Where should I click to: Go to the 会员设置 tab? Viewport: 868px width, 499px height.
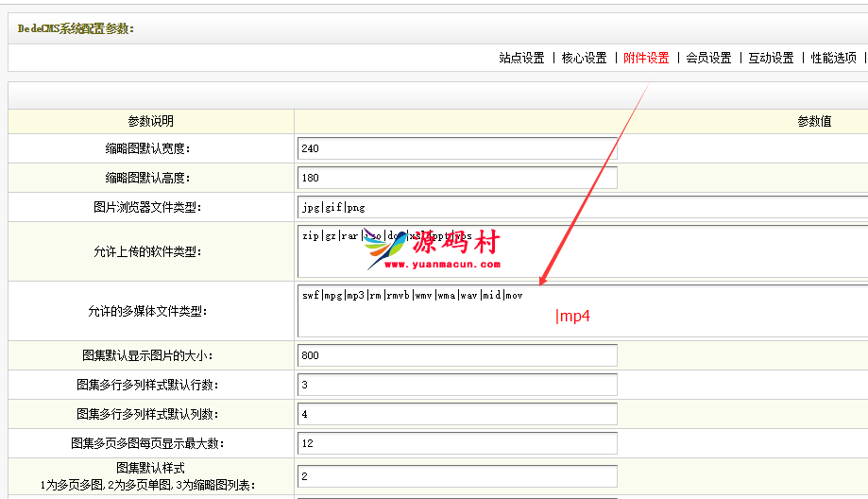[708, 58]
